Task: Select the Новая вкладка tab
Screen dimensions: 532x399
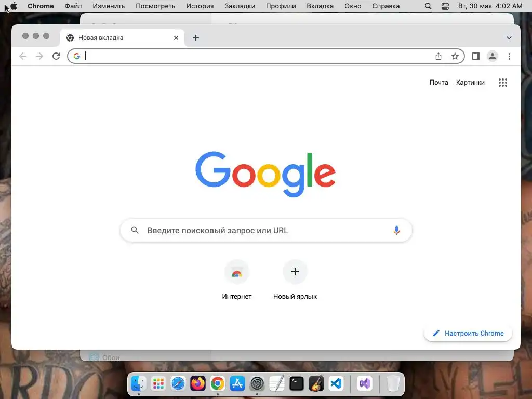Action: (x=122, y=38)
